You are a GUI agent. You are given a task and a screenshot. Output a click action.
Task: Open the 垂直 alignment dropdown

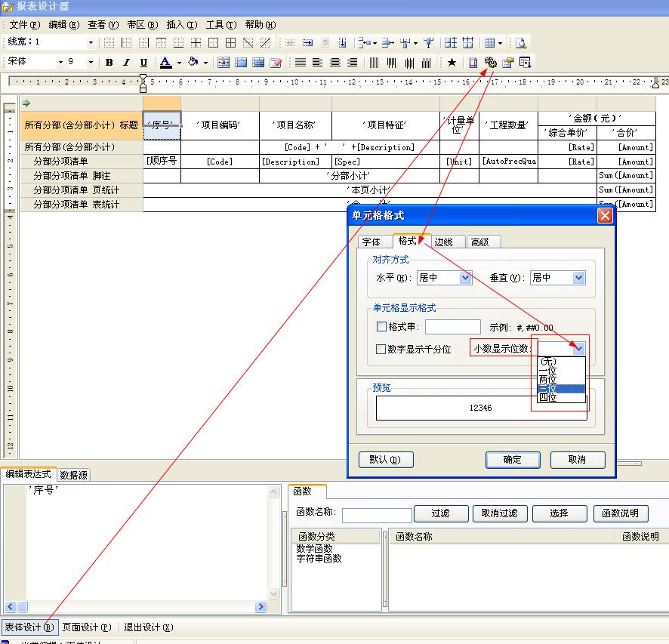pyautogui.click(x=578, y=278)
